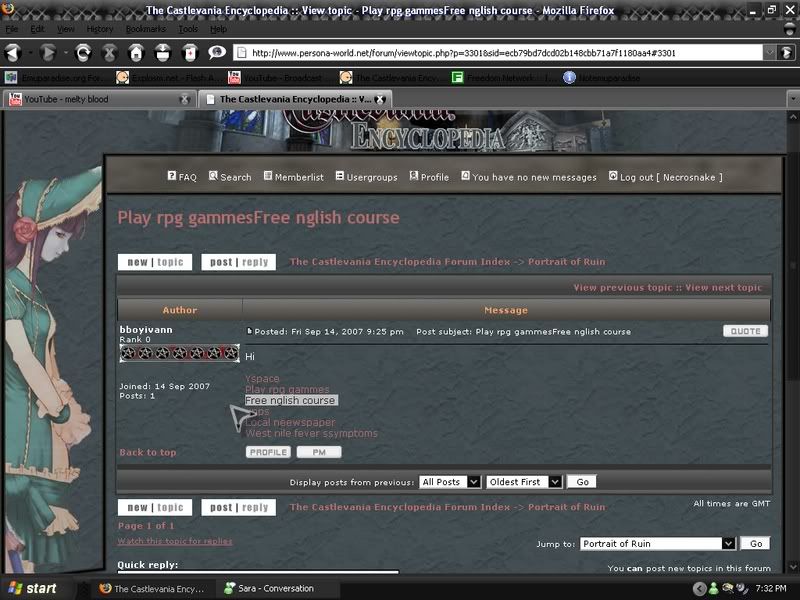Open the tab list dropdown arrow
This screenshot has height=600, width=800.
click(x=793, y=99)
